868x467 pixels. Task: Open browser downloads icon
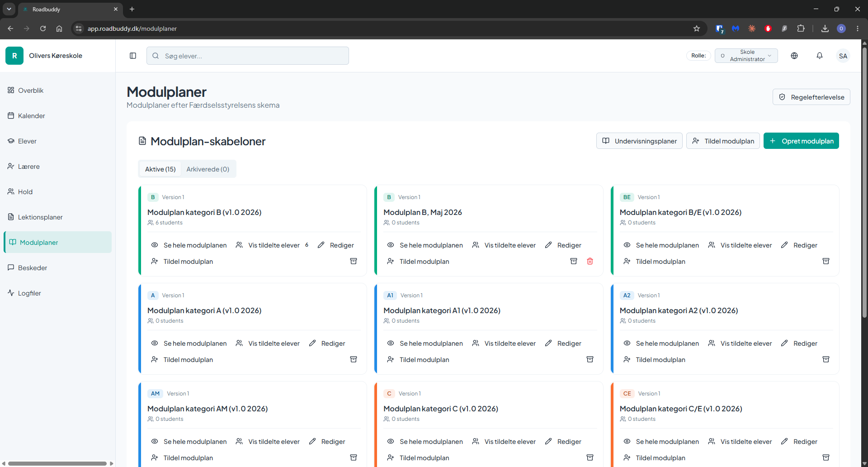(x=825, y=29)
